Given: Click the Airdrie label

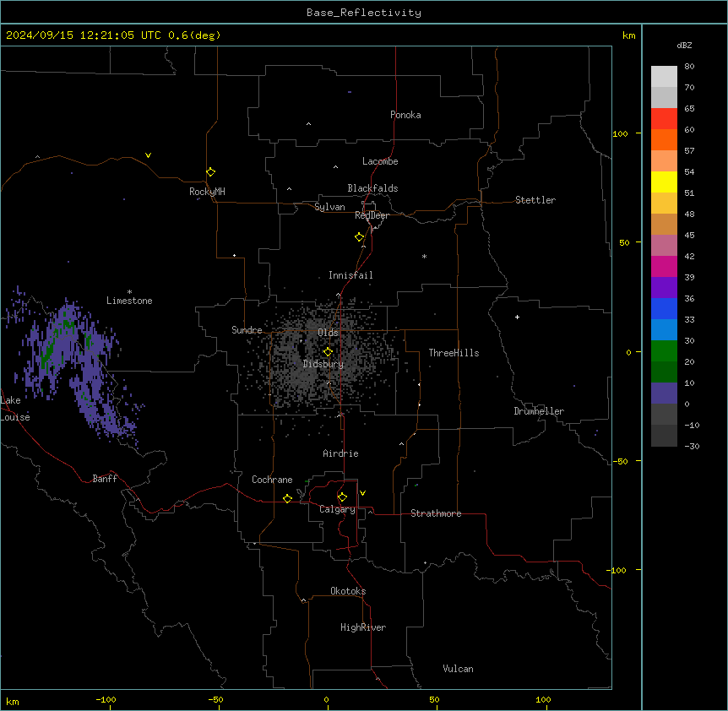Looking at the screenshot, I should click(x=340, y=453).
